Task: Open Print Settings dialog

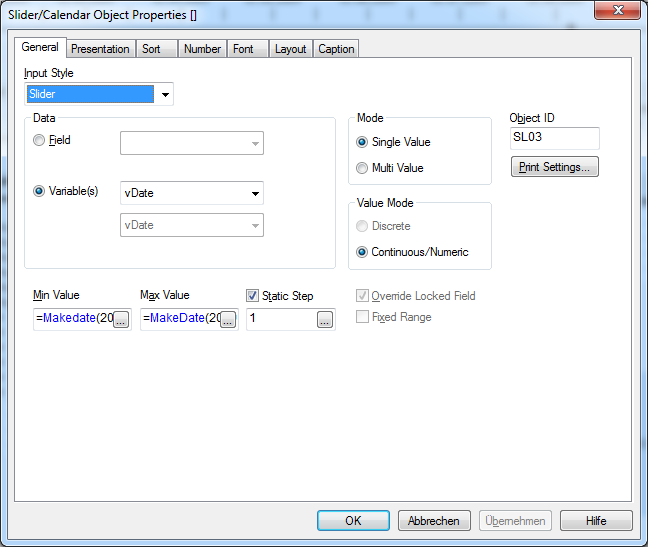Action: (x=555, y=167)
